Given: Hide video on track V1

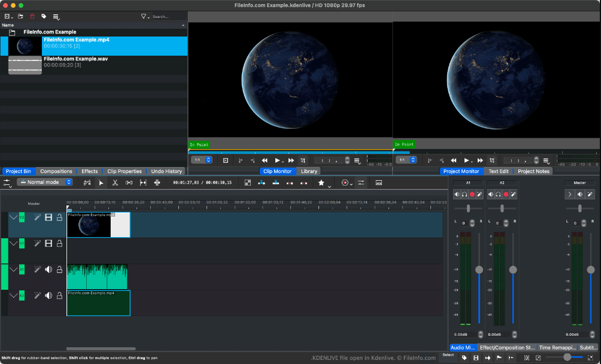Looking at the screenshot, I should (x=48, y=243).
